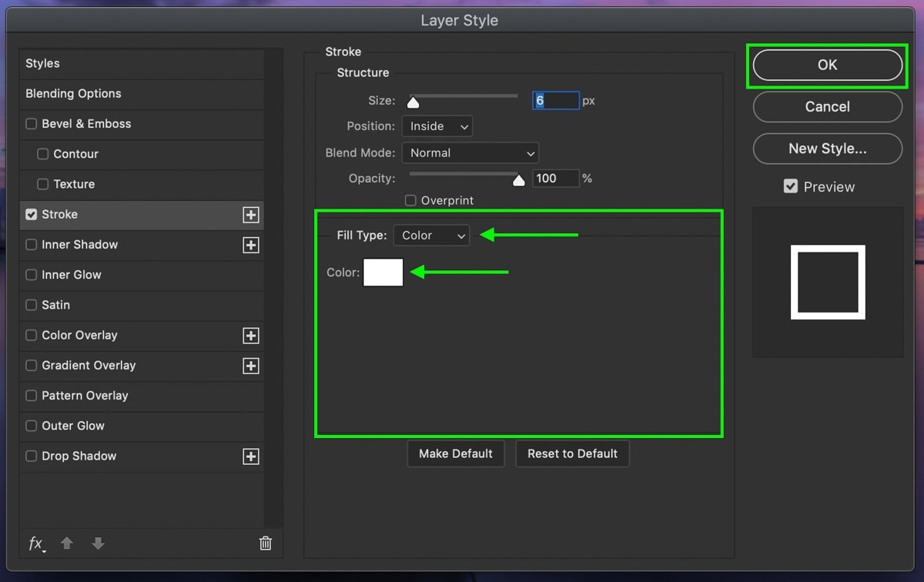This screenshot has width=924, height=582.
Task: Open the Fill Type dropdown
Action: [431, 236]
